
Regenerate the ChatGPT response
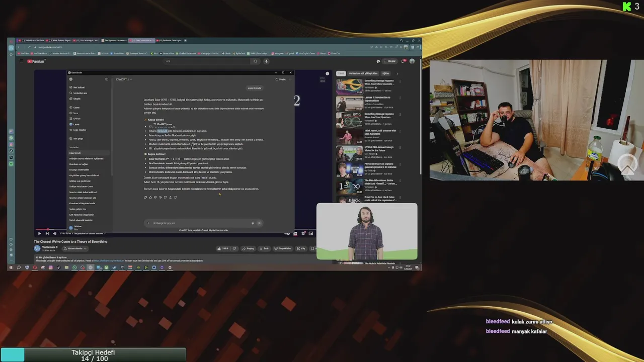pyautogui.click(x=175, y=197)
